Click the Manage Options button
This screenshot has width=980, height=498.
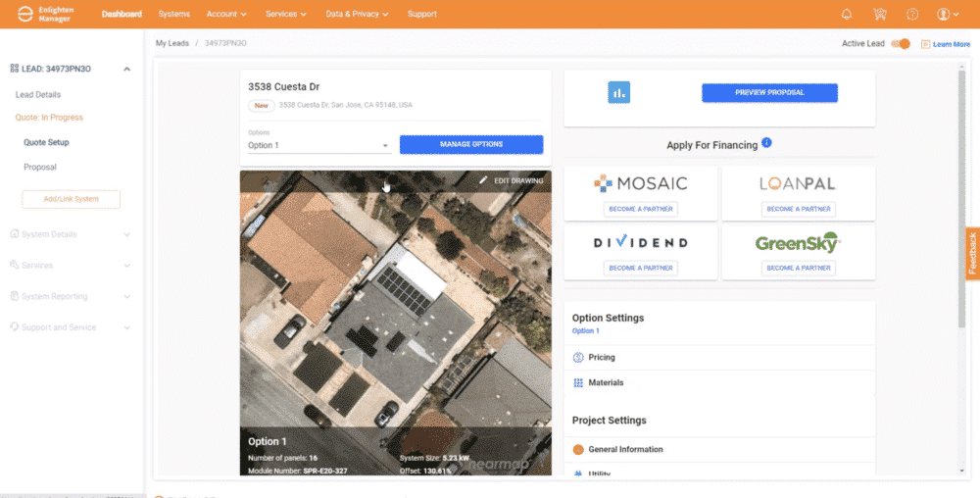tap(471, 144)
